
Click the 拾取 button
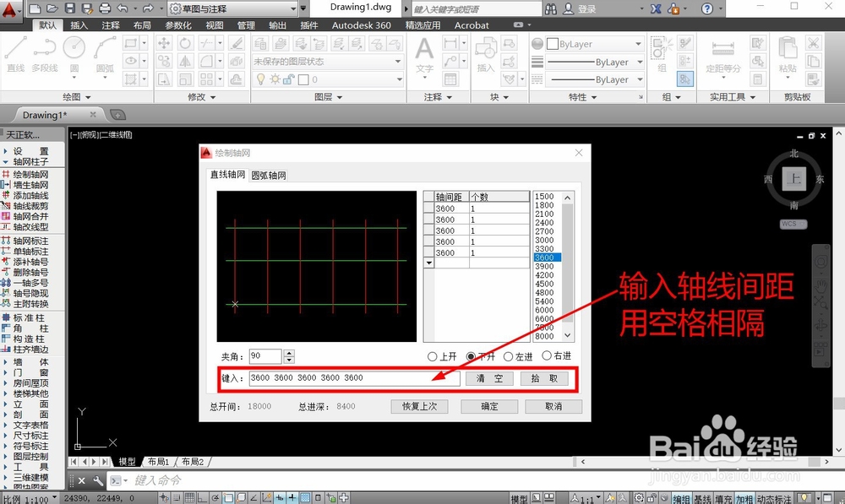(x=544, y=378)
